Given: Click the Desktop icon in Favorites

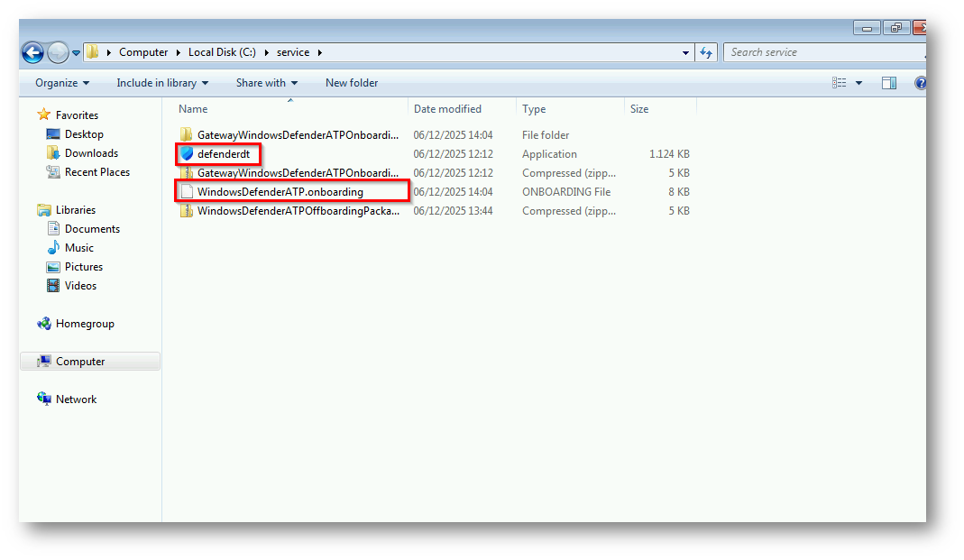Looking at the screenshot, I should click(53, 134).
